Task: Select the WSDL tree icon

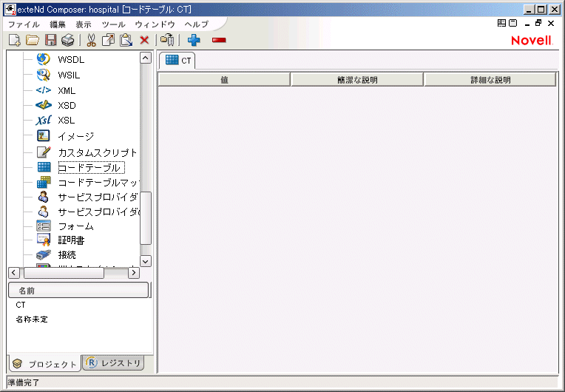Action: pyautogui.click(x=44, y=59)
